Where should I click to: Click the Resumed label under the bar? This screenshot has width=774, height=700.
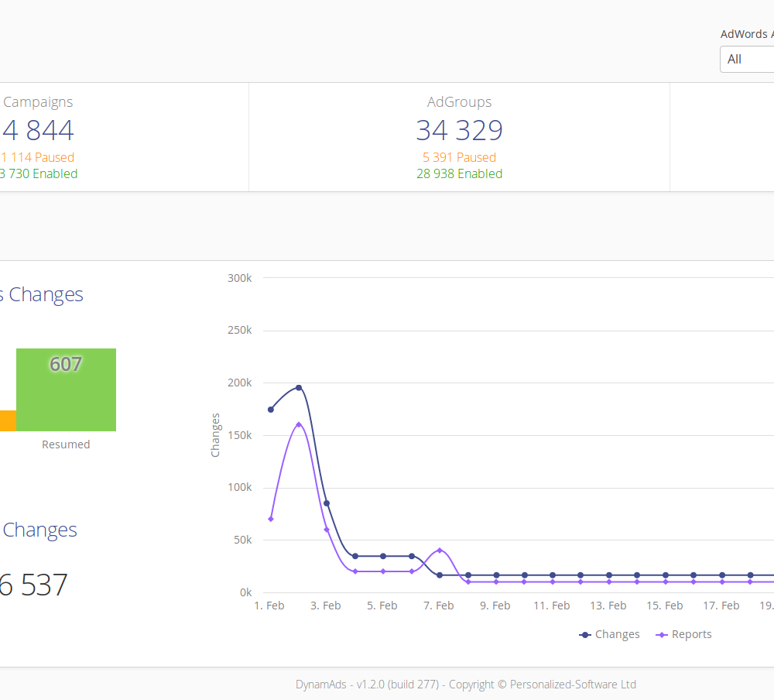click(x=66, y=444)
